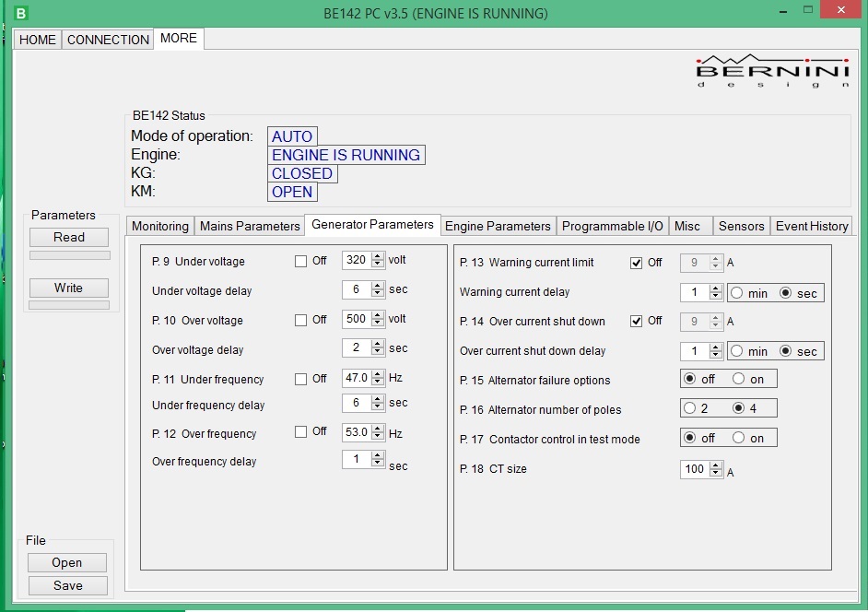Screen dimensions: 868x612
Task: Increase Under frequency value with up arrow
Action: click(378, 374)
